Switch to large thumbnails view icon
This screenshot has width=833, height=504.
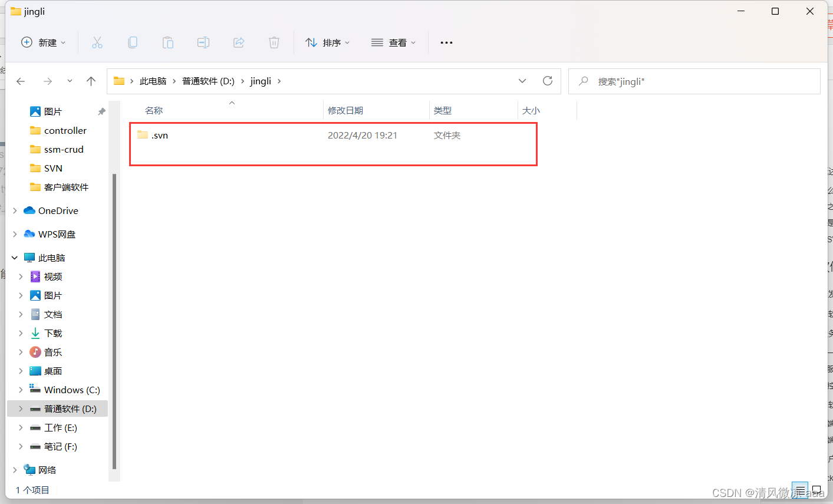[x=817, y=490]
